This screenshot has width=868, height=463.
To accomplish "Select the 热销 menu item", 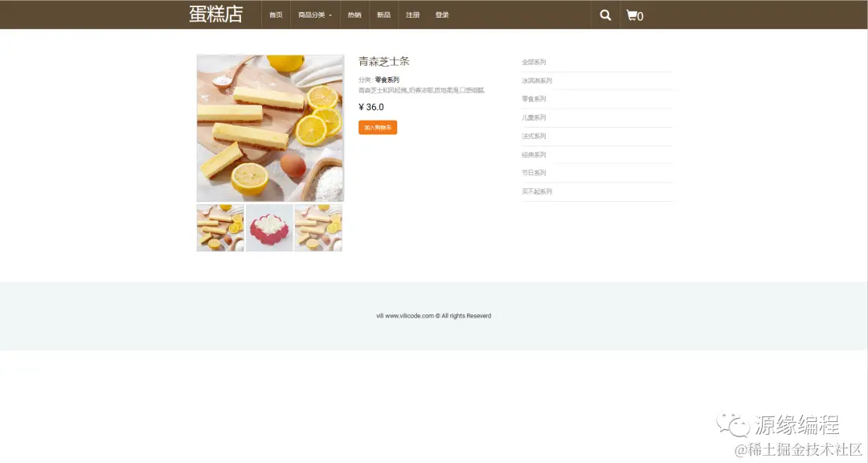I will (x=354, y=14).
